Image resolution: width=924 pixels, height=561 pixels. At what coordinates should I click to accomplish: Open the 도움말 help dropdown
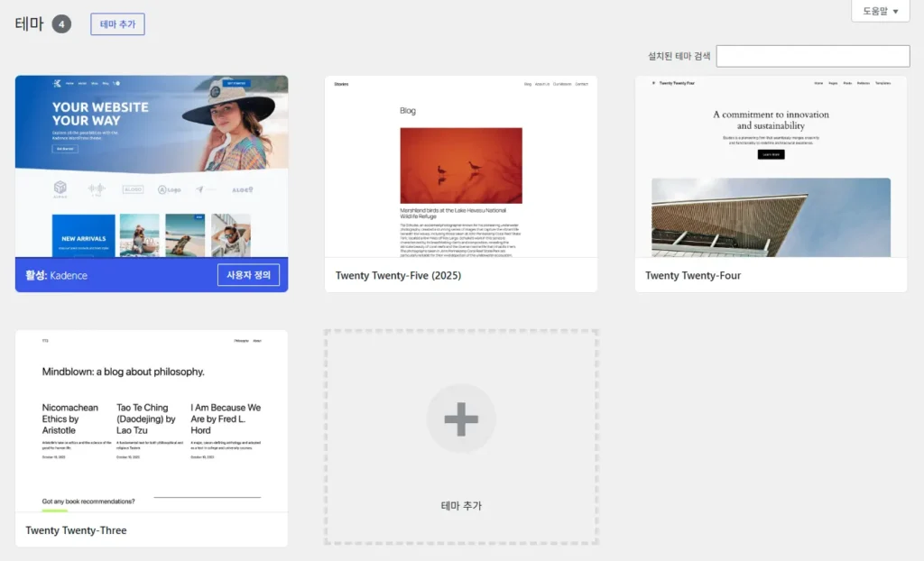pos(881,11)
